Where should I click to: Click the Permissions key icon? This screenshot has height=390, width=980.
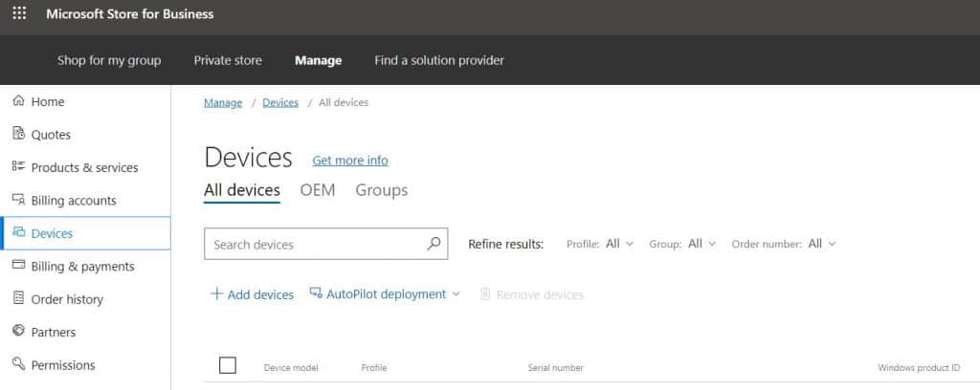click(x=19, y=364)
